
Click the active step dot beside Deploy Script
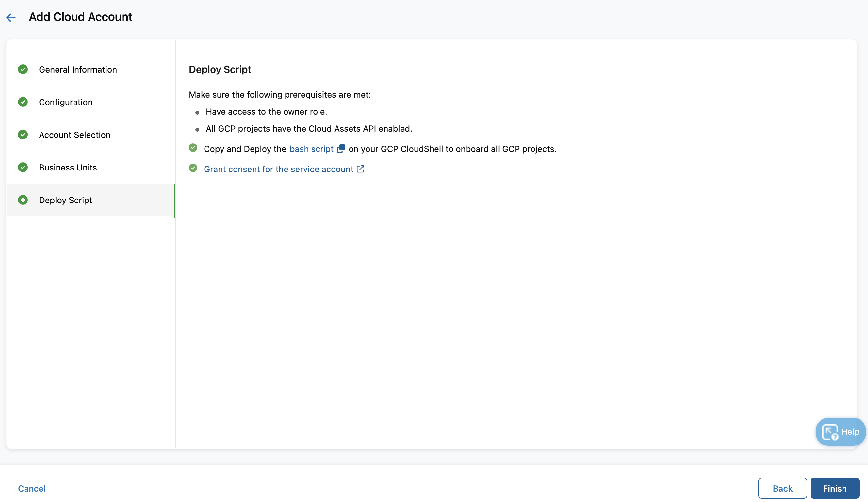point(23,200)
